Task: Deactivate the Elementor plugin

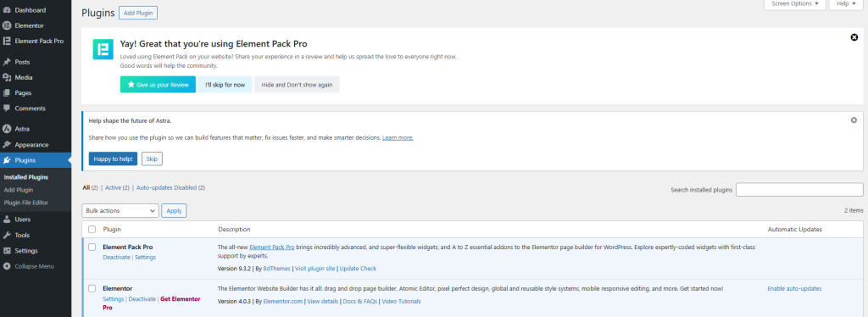Action: (142, 298)
